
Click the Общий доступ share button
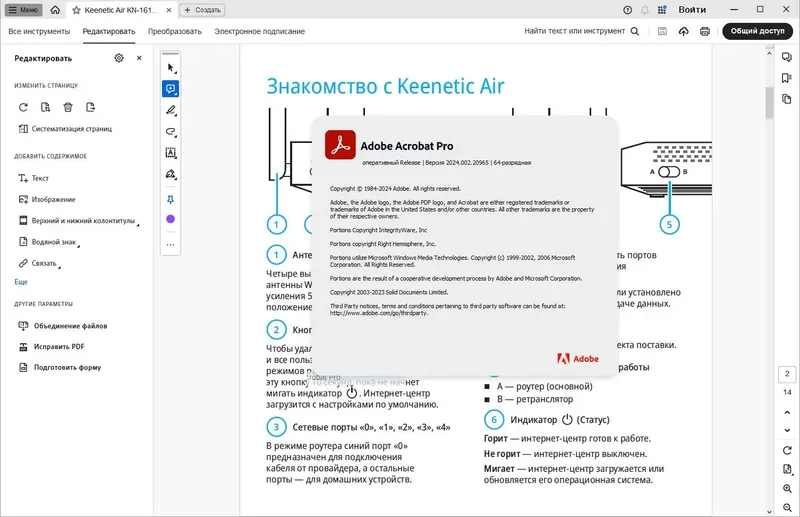758,31
